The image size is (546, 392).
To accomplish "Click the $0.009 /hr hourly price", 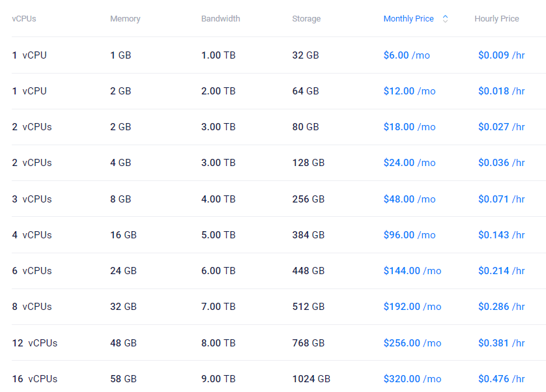I will point(501,55).
